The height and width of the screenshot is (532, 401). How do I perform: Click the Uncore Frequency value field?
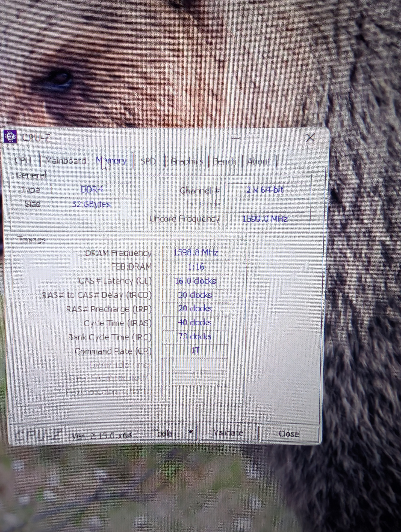(x=265, y=219)
